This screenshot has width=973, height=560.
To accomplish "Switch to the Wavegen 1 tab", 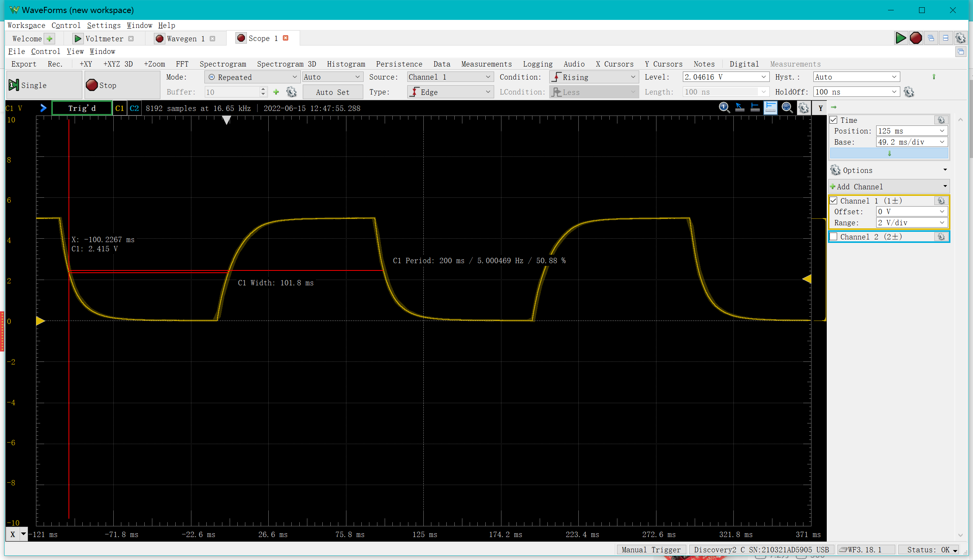I will (185, 39).
